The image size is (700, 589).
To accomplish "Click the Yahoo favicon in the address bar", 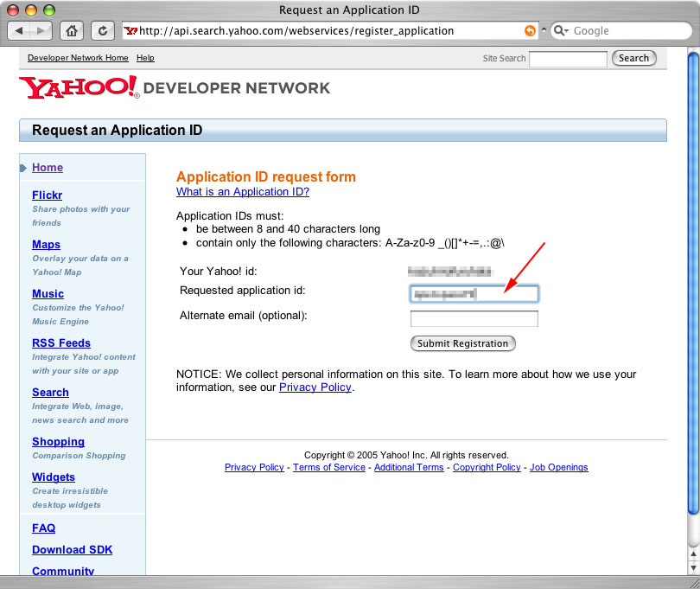I will pyautogui.click(x=130, y=31).
